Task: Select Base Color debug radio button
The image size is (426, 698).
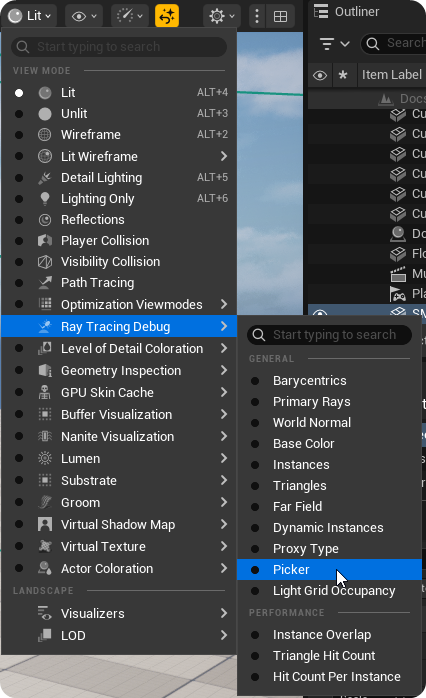Action: tap(255, 444)
